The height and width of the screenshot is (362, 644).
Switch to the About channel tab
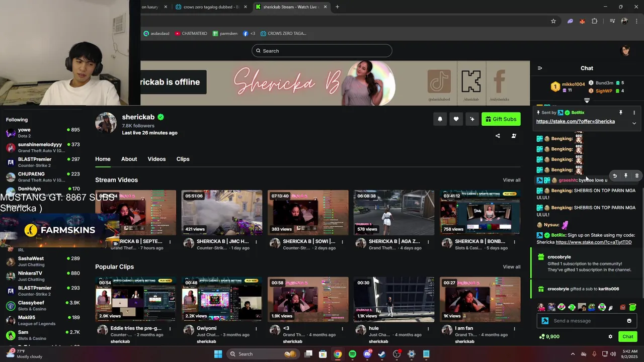click(129, 159)
